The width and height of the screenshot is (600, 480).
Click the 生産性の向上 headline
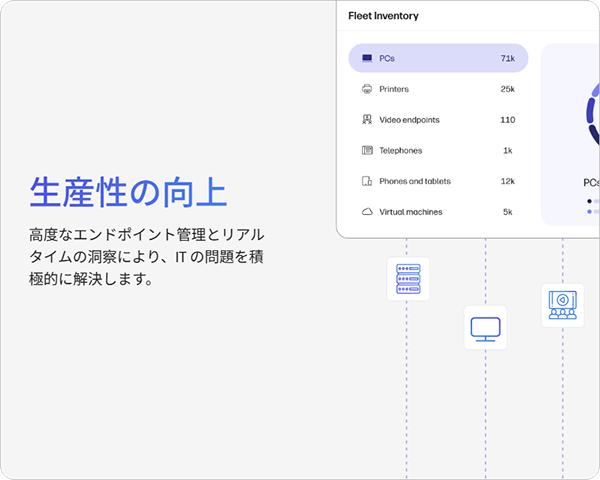pos(127,192)
